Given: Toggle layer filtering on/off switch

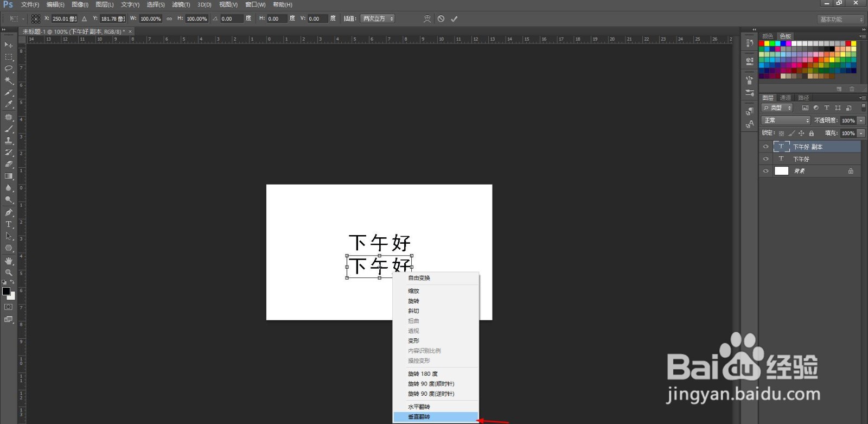Looking at the screenshot, I should tap(863, 107).
